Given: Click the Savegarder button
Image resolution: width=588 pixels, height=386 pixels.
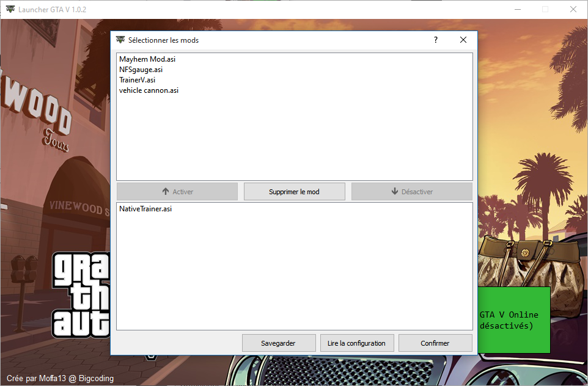Looking at the screenshot, I should [x=279, y=343].
